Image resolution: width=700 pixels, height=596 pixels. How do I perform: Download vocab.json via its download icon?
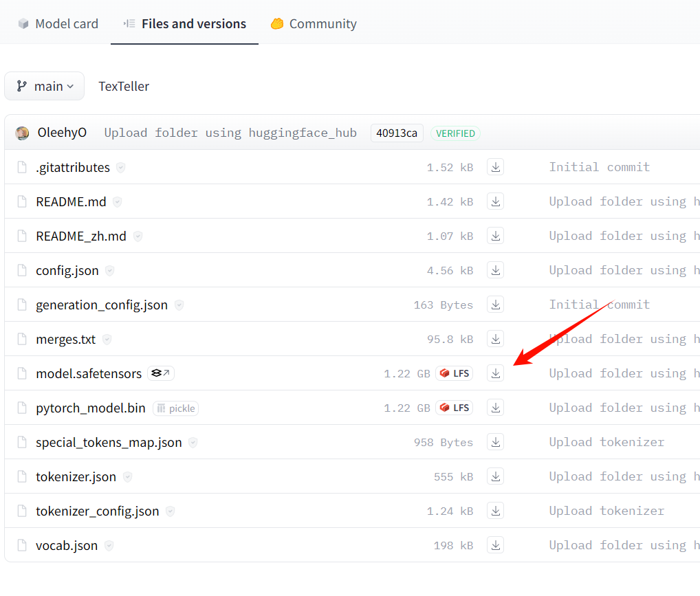(x=496, y=545)
